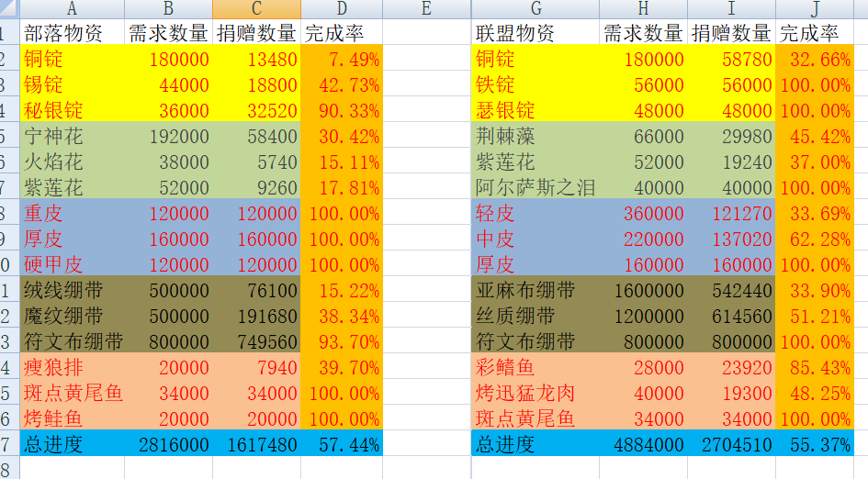Click the cell containing 2816000
Screen dimensions: 868x479
pos(168,445)
